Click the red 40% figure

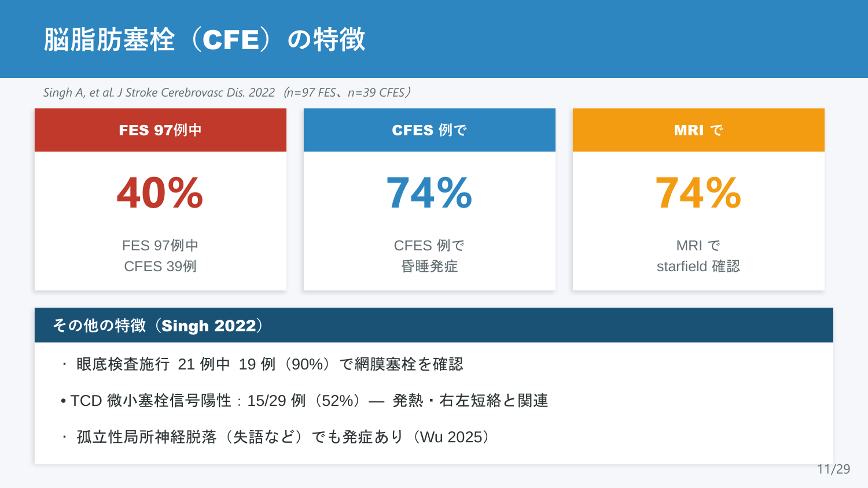coord(160,193)
